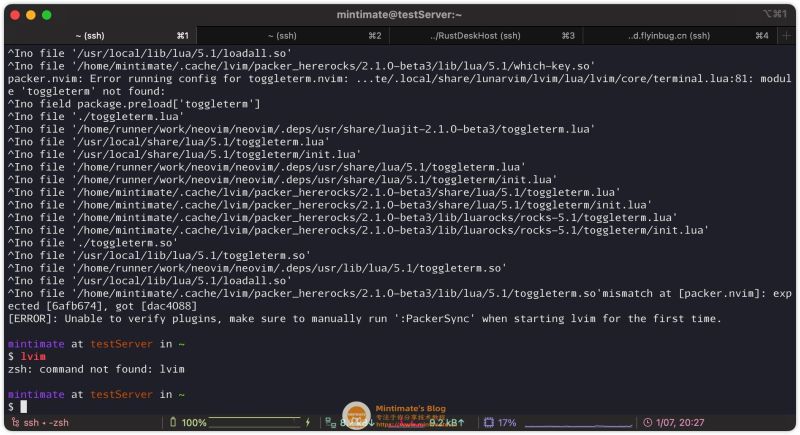Click '/usr/local/share/lua/5.1/toggleterm/init.lua' line
Viewport: 800px width, 435px height.
184,154
